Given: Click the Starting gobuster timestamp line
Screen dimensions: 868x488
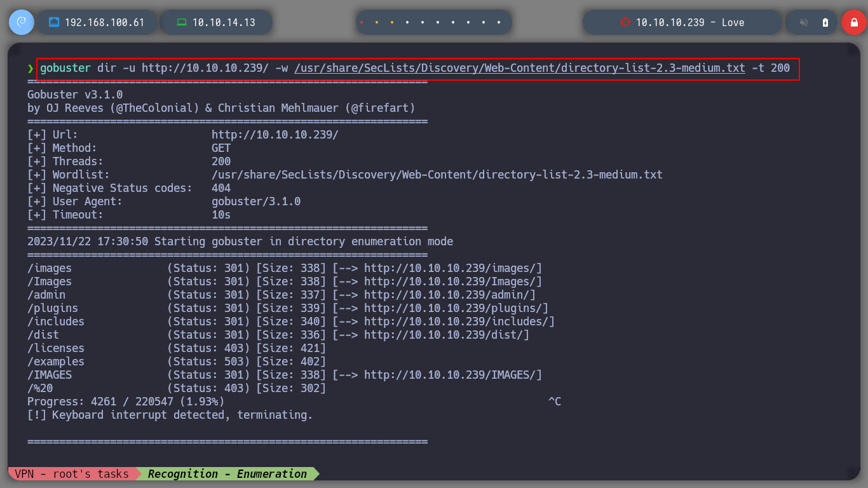Looking at the screenshot, I should click(x=240, y=241).
